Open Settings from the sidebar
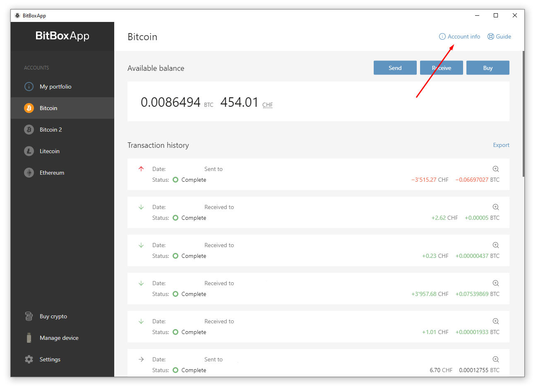This screenshot has height=392, width=538. pos(62,359)
